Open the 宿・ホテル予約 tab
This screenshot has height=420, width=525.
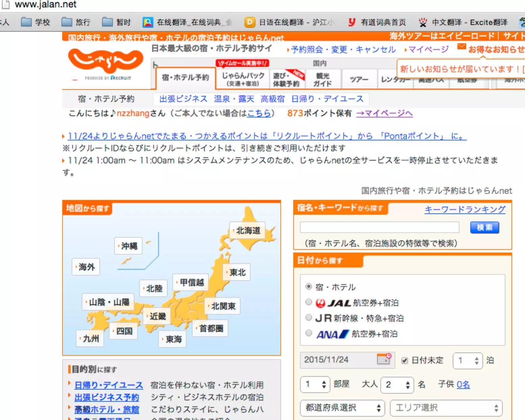click(x=185, y=78)
